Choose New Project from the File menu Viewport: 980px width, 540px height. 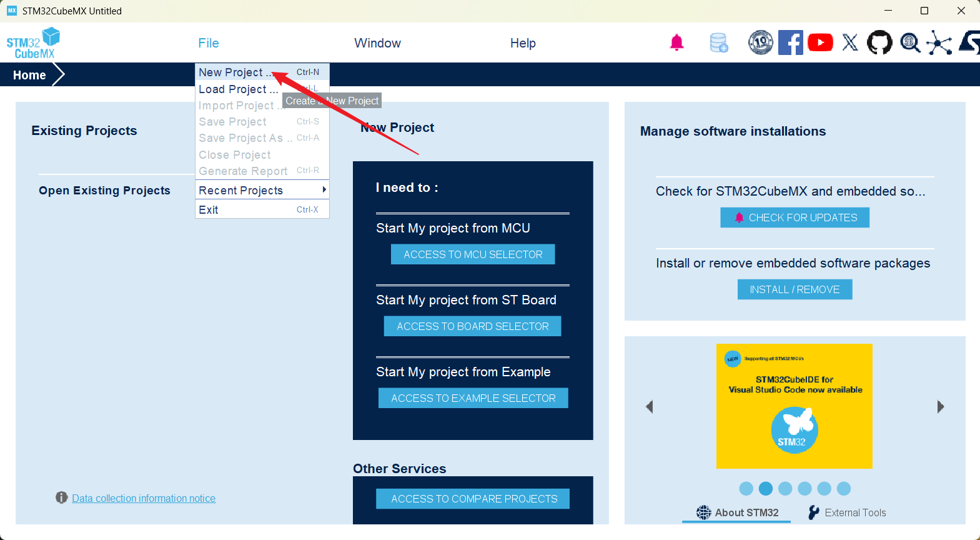tap(262, 72)
